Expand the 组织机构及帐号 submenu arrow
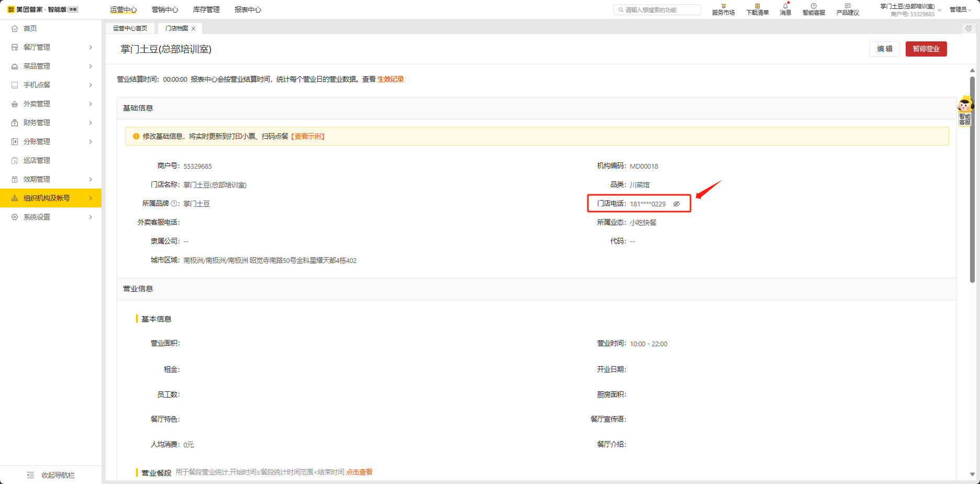 coord(91,198)
